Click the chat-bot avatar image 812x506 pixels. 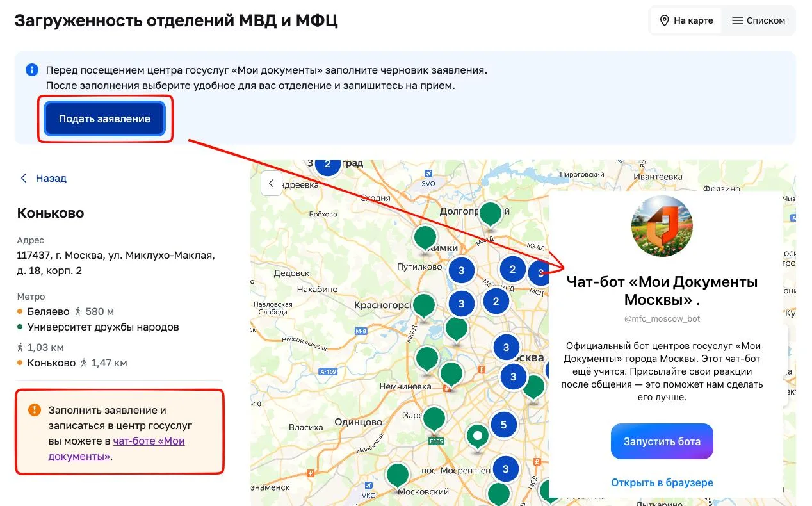[x=662, y=227]
